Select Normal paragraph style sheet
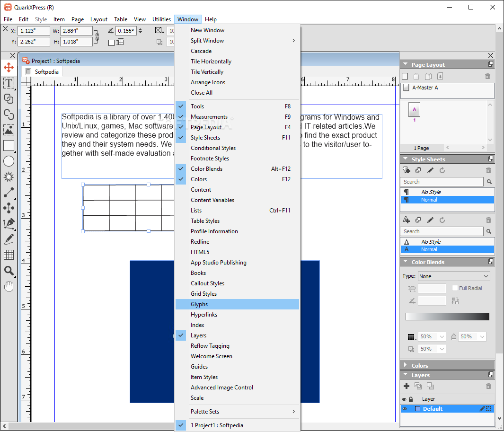Image resolution: width=504 pixels, height=432 pixels. (x=447, y=200)
